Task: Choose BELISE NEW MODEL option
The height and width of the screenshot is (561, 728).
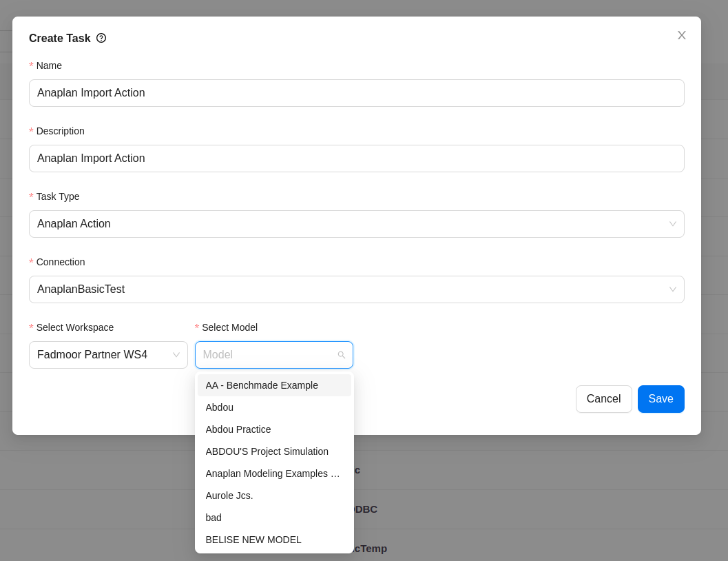Action: 274,540
